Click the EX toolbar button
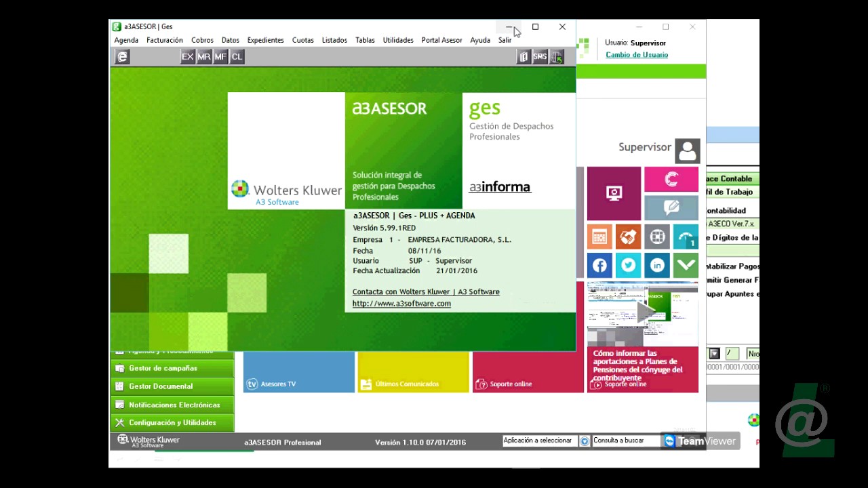 (x=188, y=57)
